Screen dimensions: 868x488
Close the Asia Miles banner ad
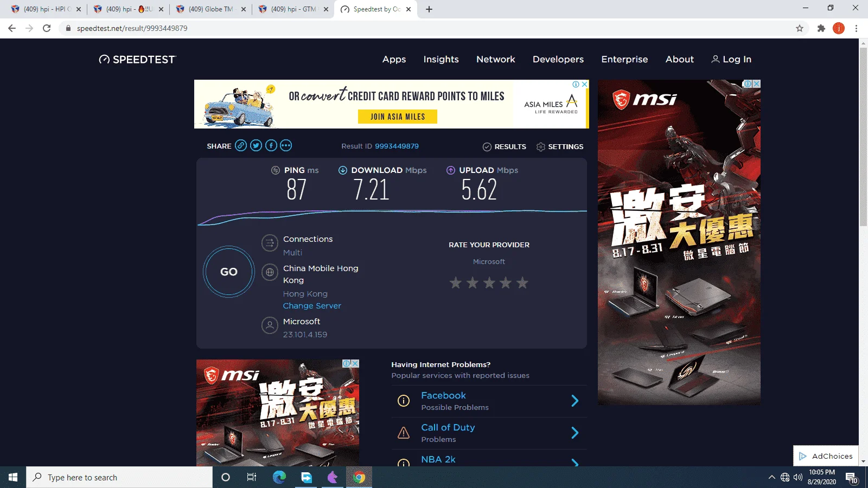(585, 84)
